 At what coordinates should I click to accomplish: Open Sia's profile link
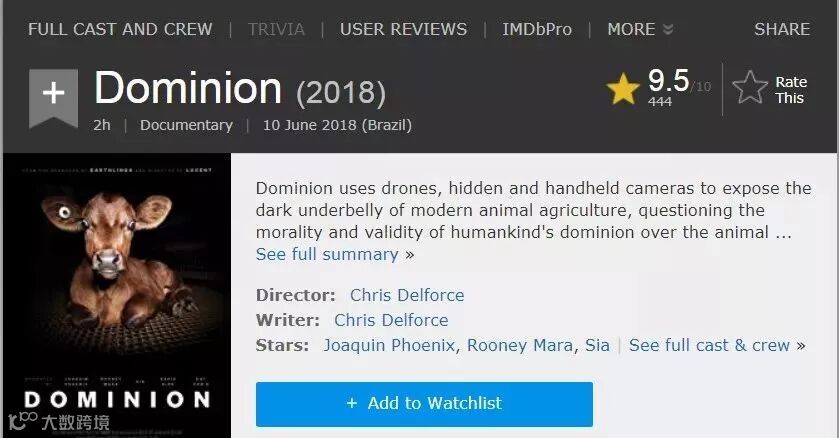(x=597, y=345)
